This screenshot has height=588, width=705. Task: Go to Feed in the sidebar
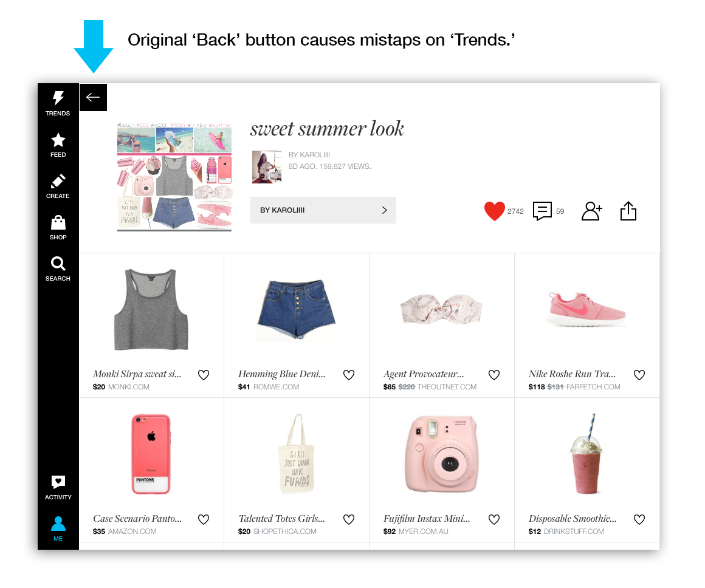click(58, 145)
